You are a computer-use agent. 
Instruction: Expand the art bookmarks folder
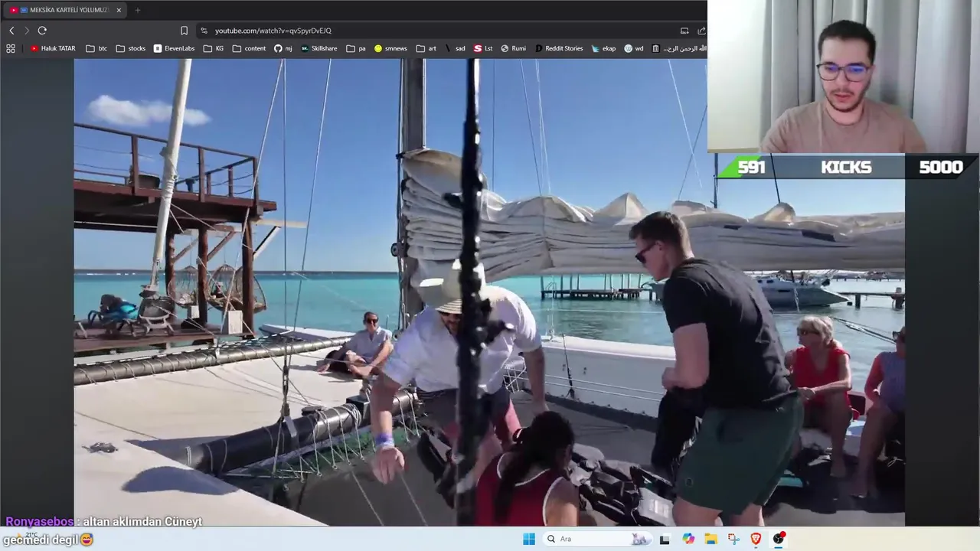pyautogui.click(x=426, y=48)
